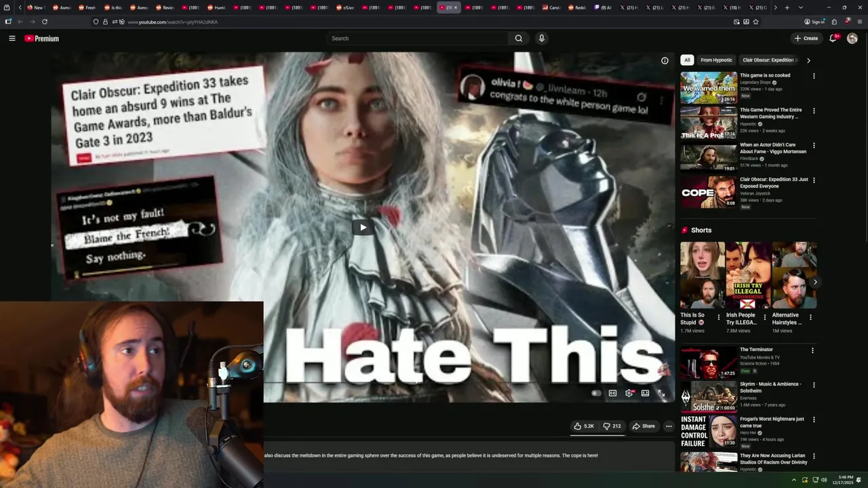Focus the YouTube search field
The width and height of the screenshot is (868, 488).
418,39
